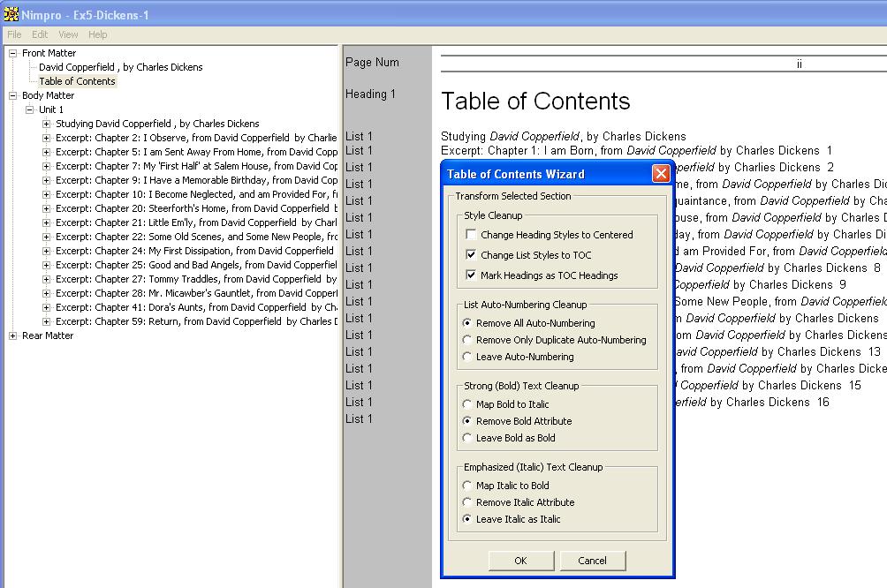887x588 pixels.
Task: Select 'Map Italic to Bold' option
Action: coord(466,486)
